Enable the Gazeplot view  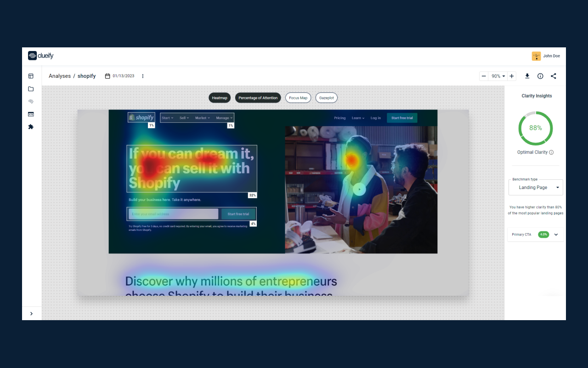tap(327, 98)
